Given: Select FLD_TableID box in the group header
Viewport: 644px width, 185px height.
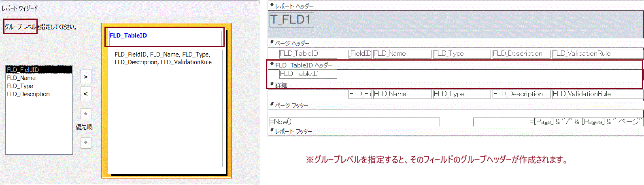Looking at the screenshot, I should pyautogui.click(x=308, y=74).
